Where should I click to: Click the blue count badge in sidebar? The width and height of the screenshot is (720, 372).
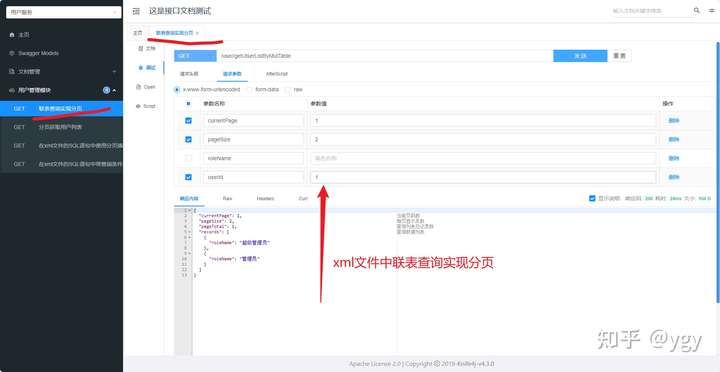107,90
